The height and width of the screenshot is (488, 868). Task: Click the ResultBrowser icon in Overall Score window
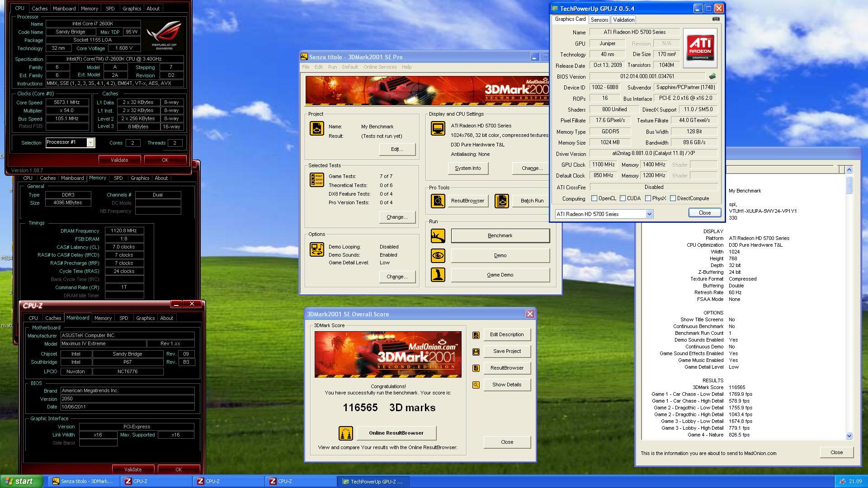tap(476, 368)
